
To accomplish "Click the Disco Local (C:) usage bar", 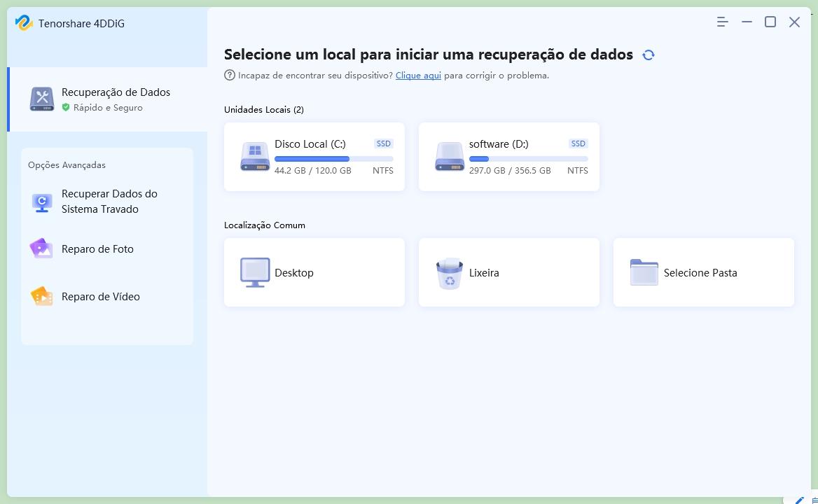I will pos(333,159).
